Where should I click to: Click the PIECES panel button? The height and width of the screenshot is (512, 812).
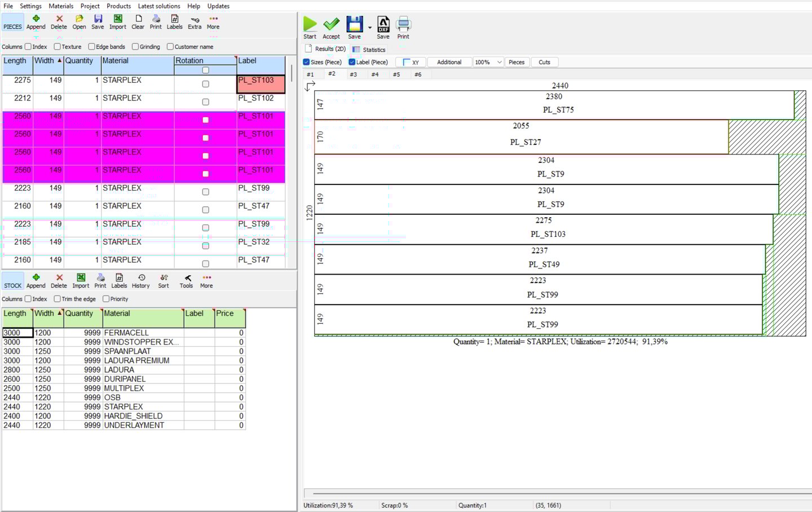coord(12,22)
